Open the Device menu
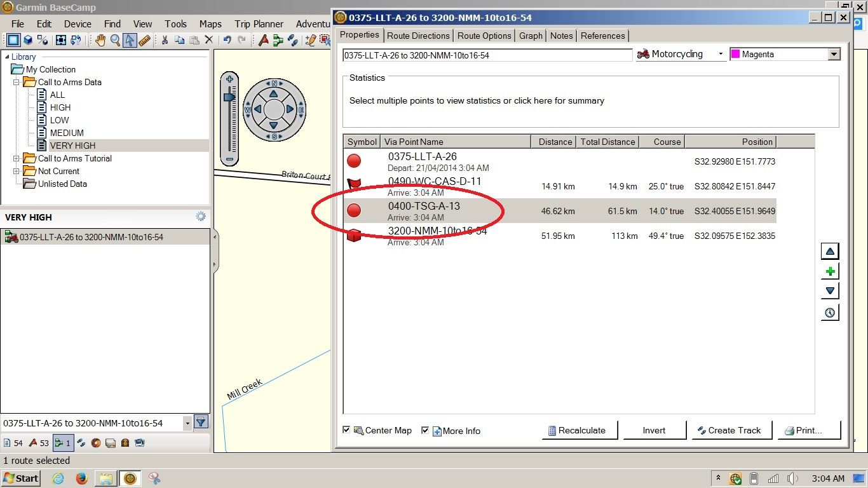 (x=78, y=24)
